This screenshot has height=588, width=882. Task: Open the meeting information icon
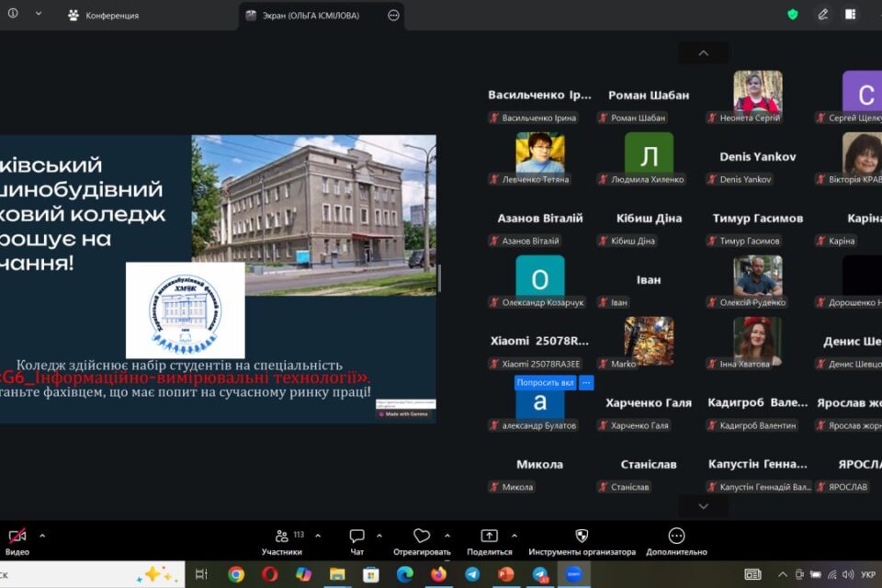12,13
